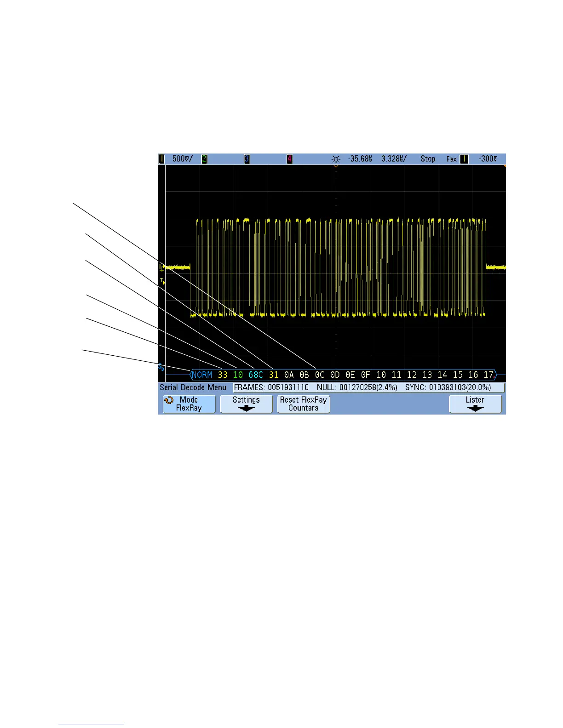Screen dimensions: 563x728
Task: Click the trigger source 1 indicator
Action: click(x=465, y=159)
